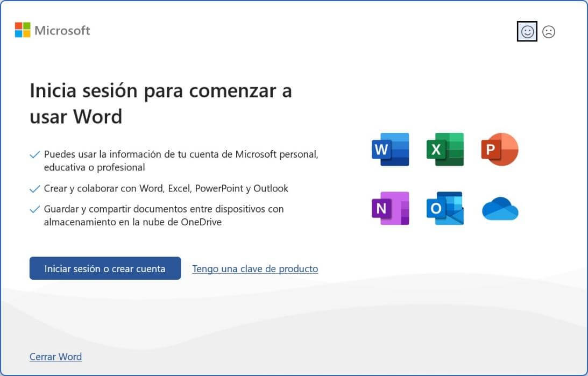This screenshot has width=588, height=376.
Task: Select the Excel icon
Action: coord(445,150)
